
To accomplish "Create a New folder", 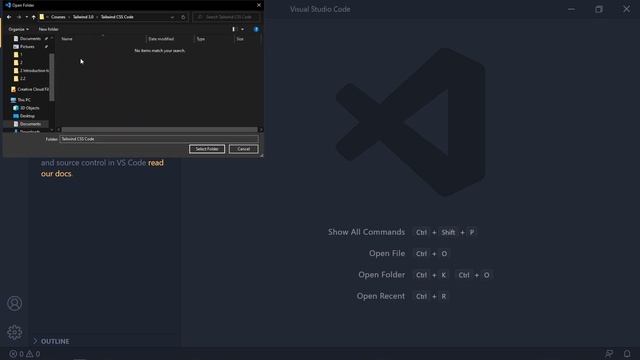I will pyautogui.click(x=48, y=29).
